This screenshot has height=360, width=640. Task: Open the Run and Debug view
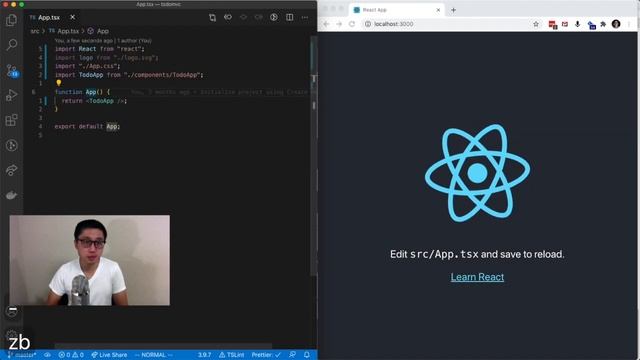11,95
